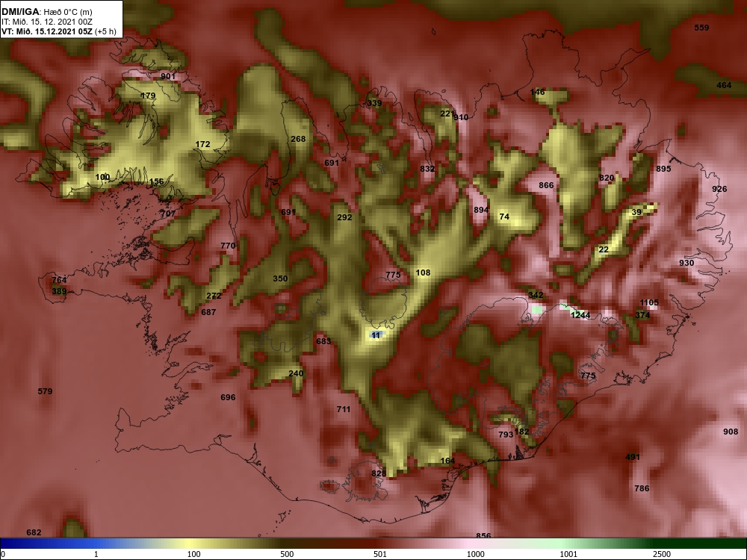Click the map value 74
Image resolution: width=747 pixels, height=560 pixels.
(x=504, y=217)
